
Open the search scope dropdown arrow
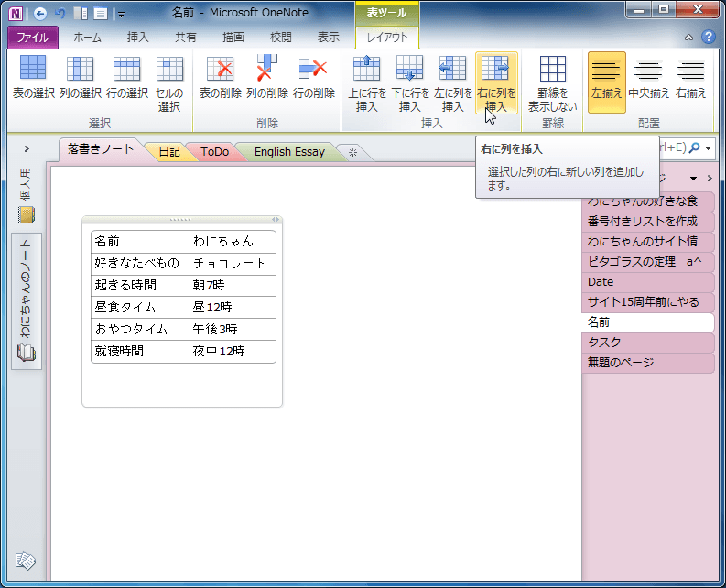(x=709, y=148)
